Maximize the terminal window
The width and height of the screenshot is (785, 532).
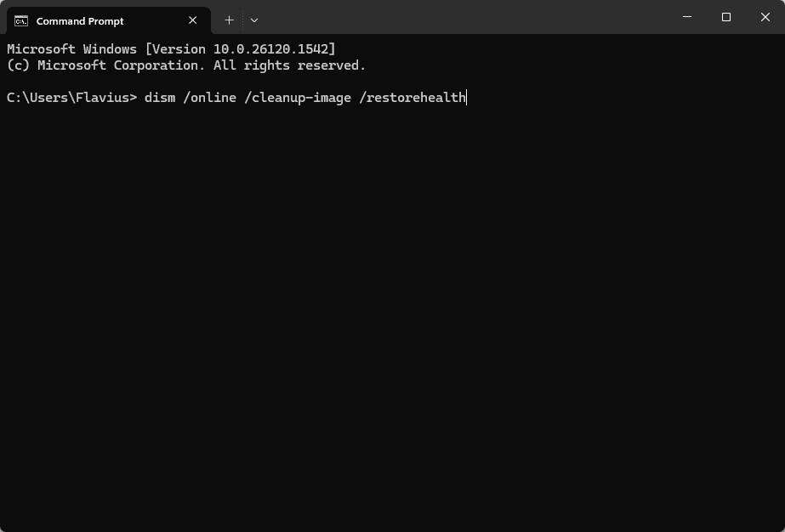tap(726, 17)
